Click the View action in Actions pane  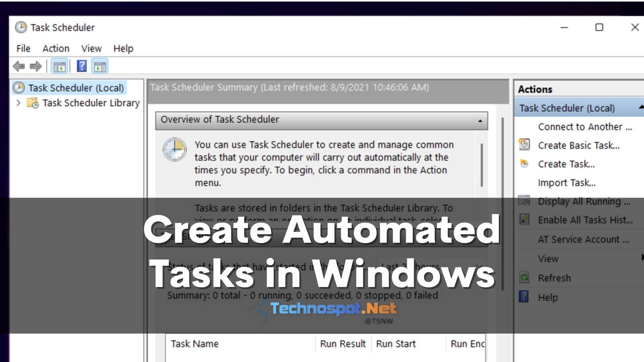point(548,259)
